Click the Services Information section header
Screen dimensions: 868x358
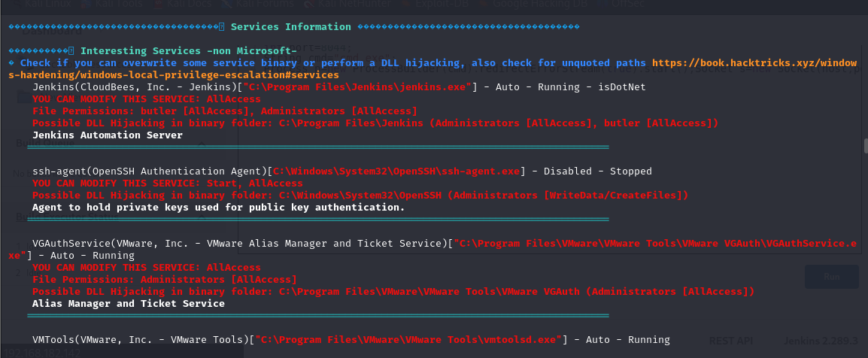point(290,27)
